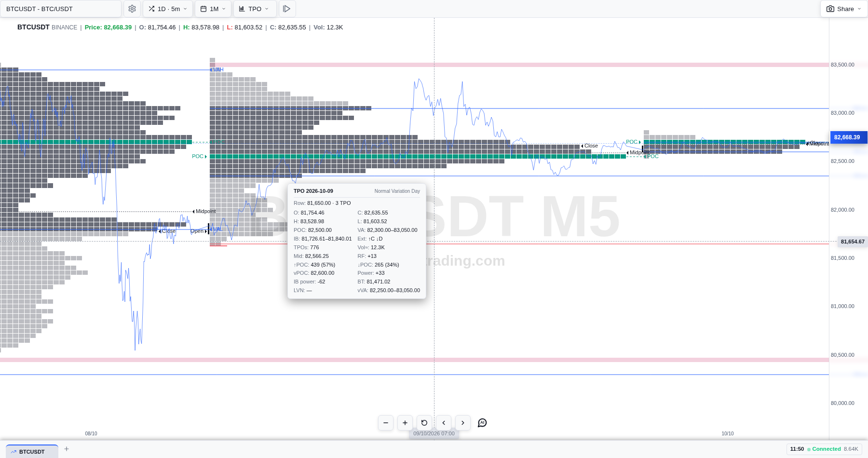This screenshot has width=868, height=458.
Task: Click the VA: 82,300.00–83,050.00 tooltip value
Action: [x=388, y=230]
